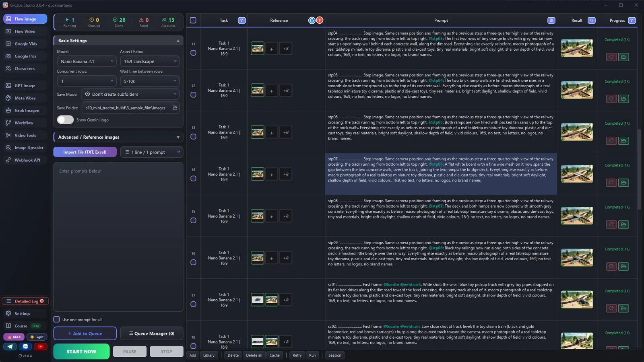Open the 1 line / 1 prompt dropdown

click(x=152, y=152)
